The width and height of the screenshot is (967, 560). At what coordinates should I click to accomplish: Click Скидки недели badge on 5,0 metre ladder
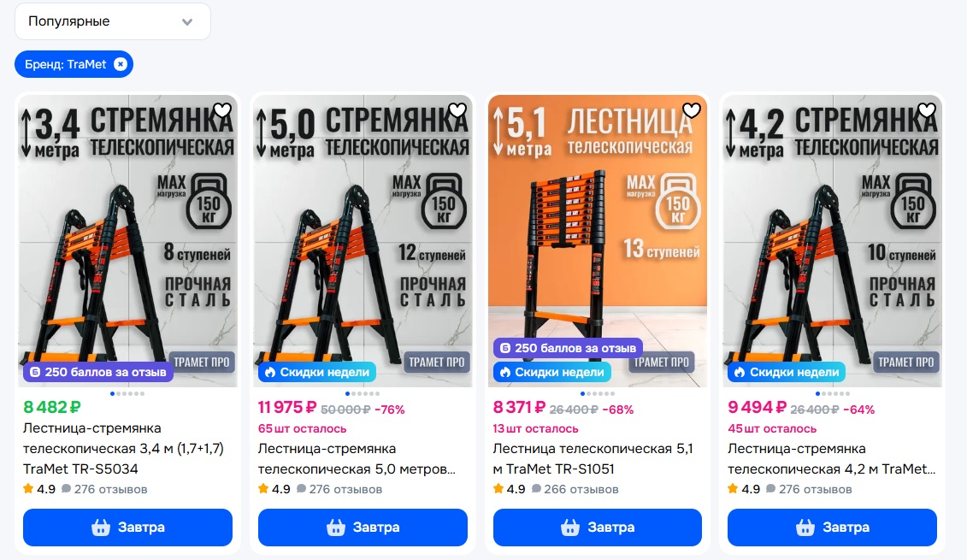[317, 372]
